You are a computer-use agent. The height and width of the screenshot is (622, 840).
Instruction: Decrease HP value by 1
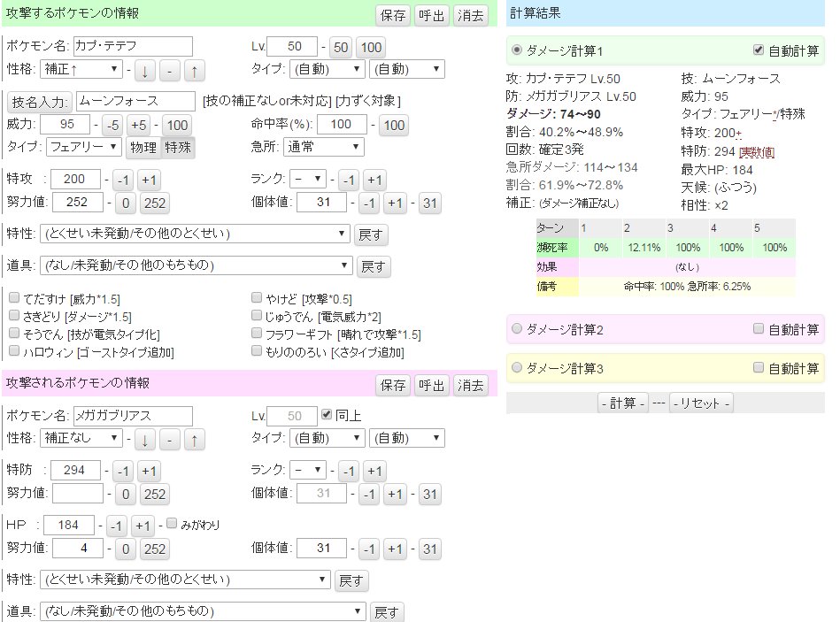pyautogui.click(x=116, y=526)
